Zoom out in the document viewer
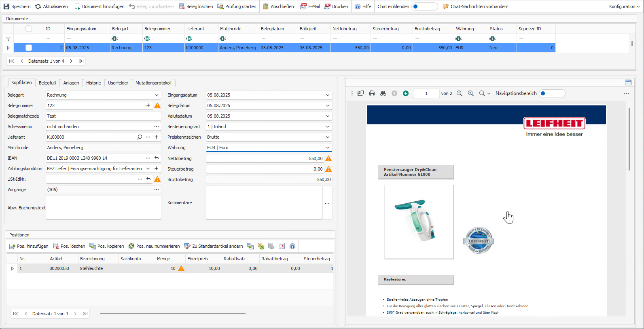644x329 pixels. click(x=460, y=93)
